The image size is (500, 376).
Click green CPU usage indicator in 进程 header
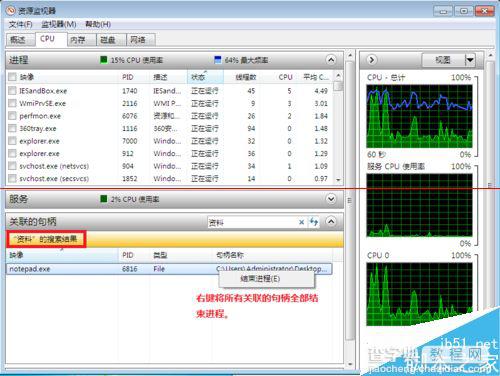tap(104, 60)
